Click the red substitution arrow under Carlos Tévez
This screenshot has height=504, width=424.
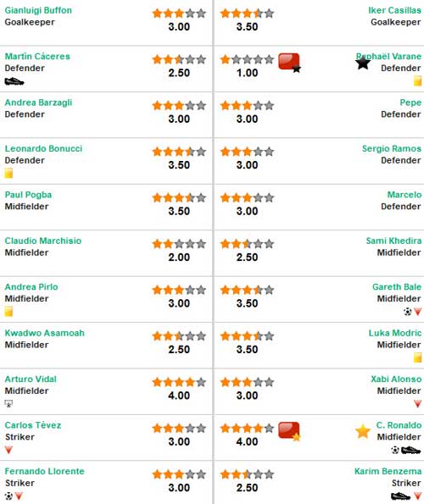pos(8,450)
